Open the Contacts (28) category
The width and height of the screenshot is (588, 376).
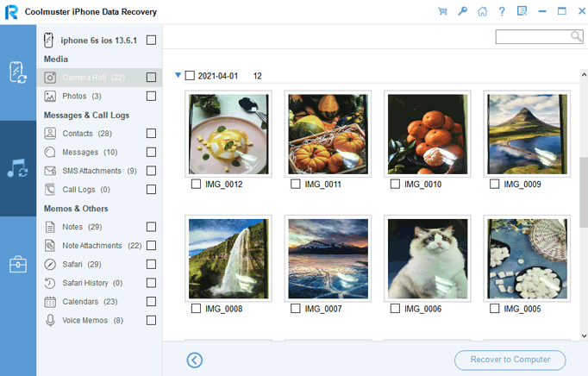click(x=99, y=133)
